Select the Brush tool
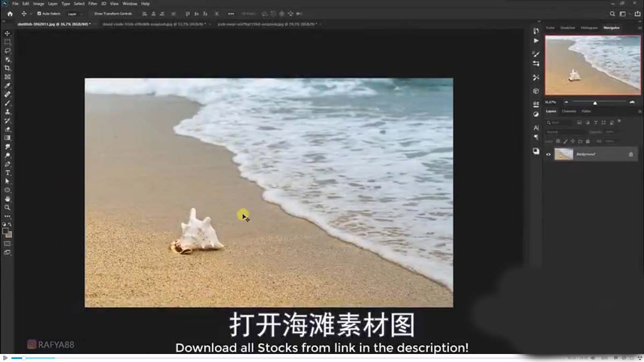The image size is (644, 362). (x=8, y=103)
